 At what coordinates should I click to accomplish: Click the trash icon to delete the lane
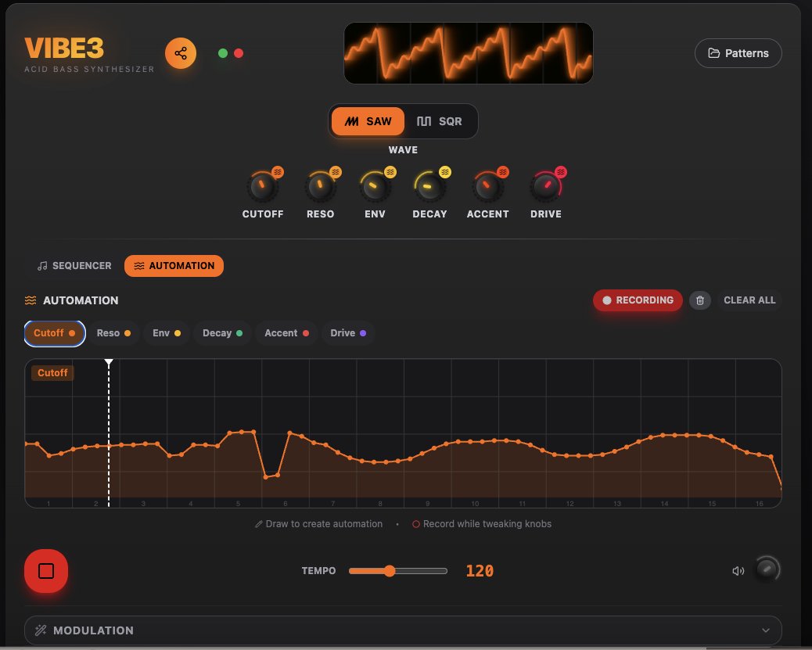point(699,300)
